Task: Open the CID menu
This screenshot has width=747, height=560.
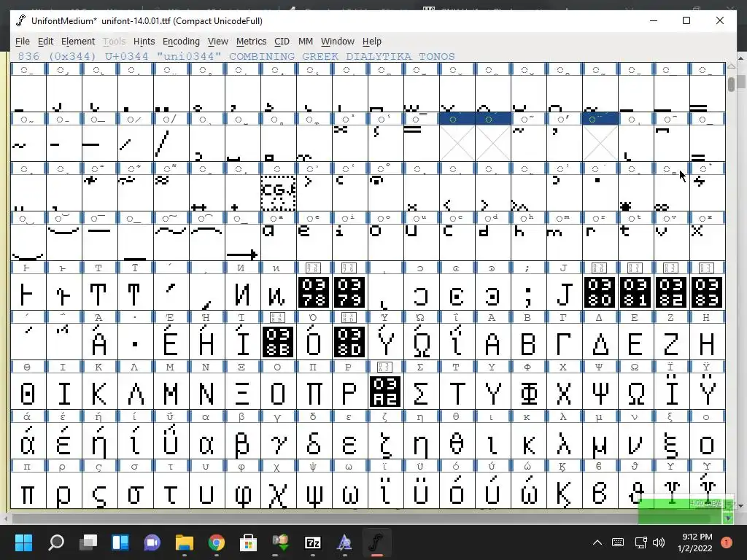Action: tap(282, 42)
